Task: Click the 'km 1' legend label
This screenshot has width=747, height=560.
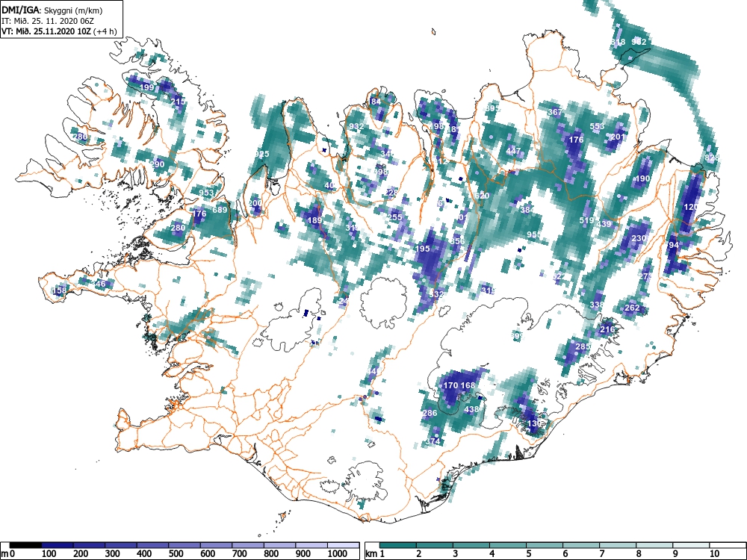Action: point(374,554)
